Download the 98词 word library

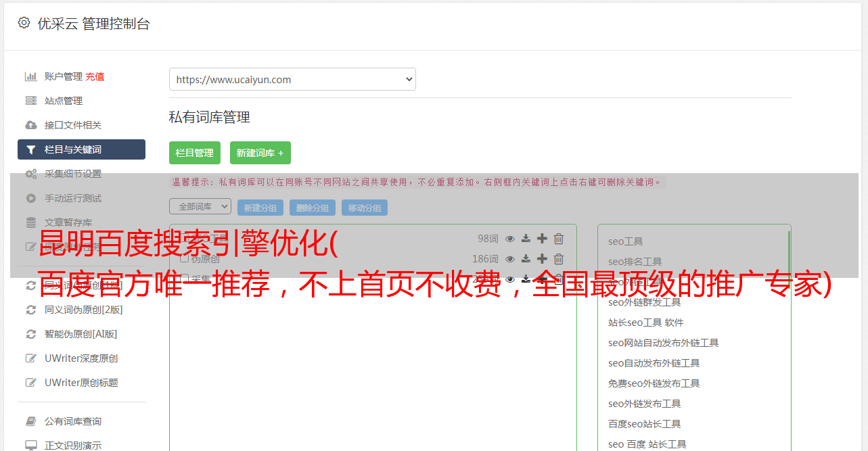[526, 238]
